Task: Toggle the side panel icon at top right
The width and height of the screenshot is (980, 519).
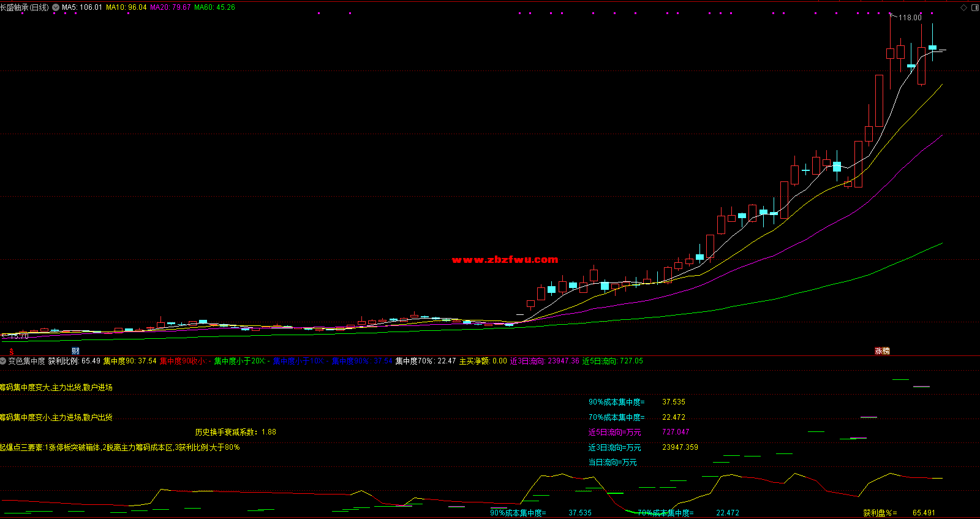Action: coord(974,7)
